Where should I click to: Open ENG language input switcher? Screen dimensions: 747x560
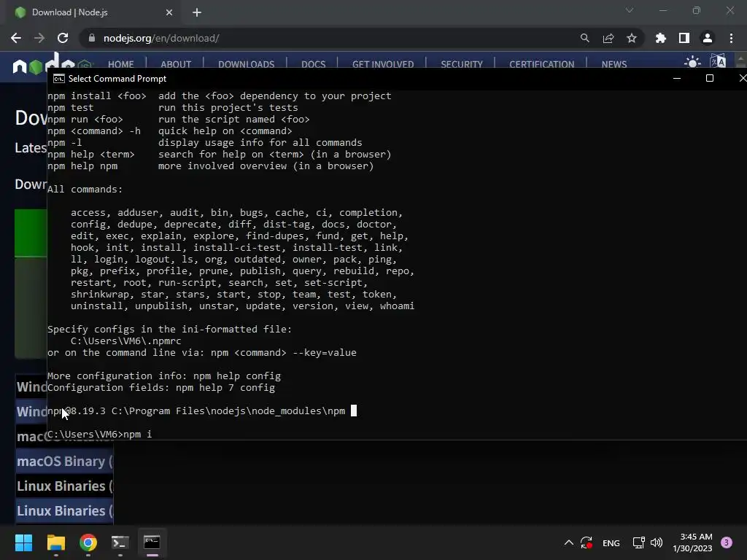pos(611,542)
